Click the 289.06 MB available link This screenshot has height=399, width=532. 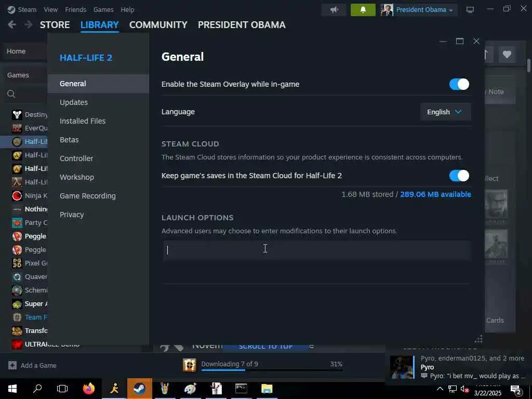[436, 194]
